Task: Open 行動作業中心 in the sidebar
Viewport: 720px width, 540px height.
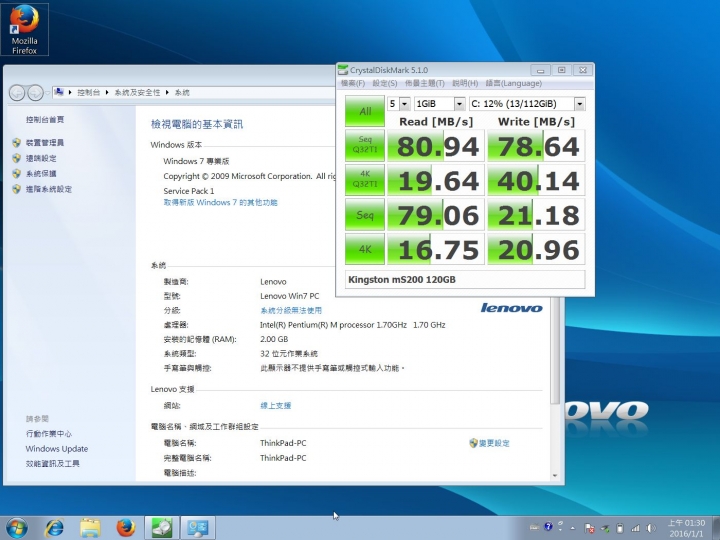Action: 49,433
